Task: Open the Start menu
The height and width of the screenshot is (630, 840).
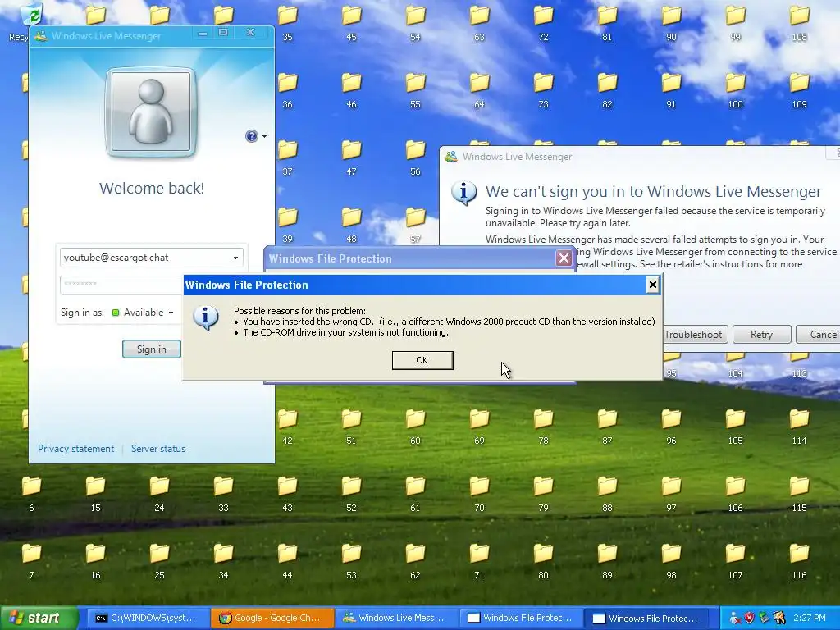Action: pos(39,618)
